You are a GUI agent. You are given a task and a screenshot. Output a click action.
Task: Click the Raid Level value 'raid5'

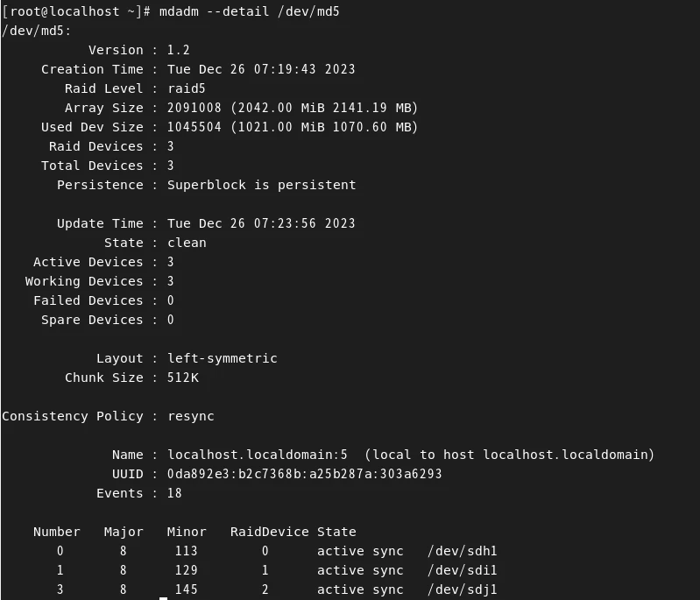tap(186, 88)
